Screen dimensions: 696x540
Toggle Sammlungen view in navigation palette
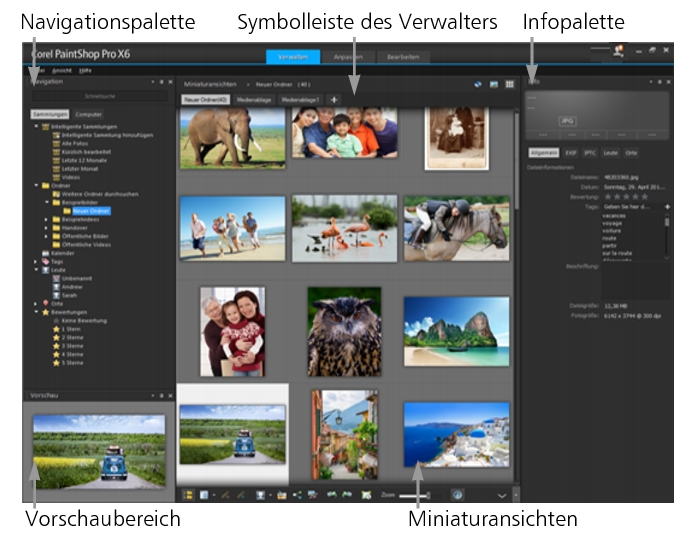point(49,115)
